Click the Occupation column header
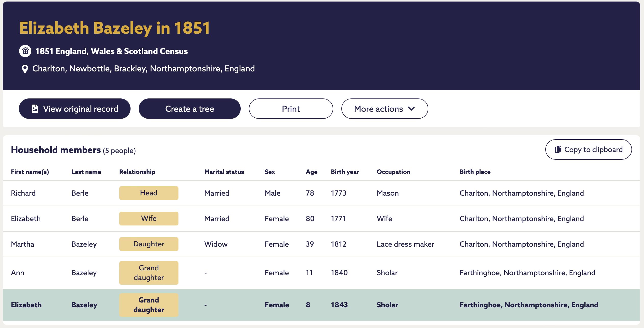This screenshot has width=644, height=328. coord(393,172)
